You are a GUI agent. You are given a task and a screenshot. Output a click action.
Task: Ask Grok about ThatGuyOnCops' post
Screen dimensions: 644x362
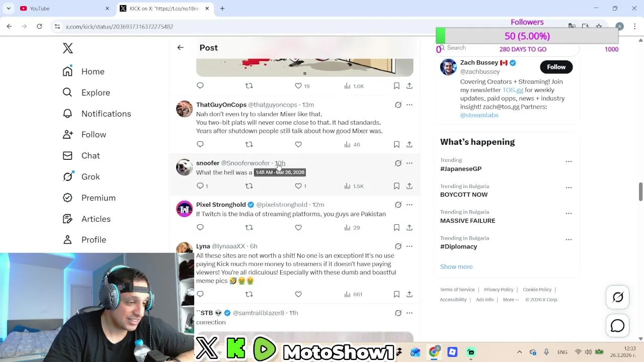398,105
